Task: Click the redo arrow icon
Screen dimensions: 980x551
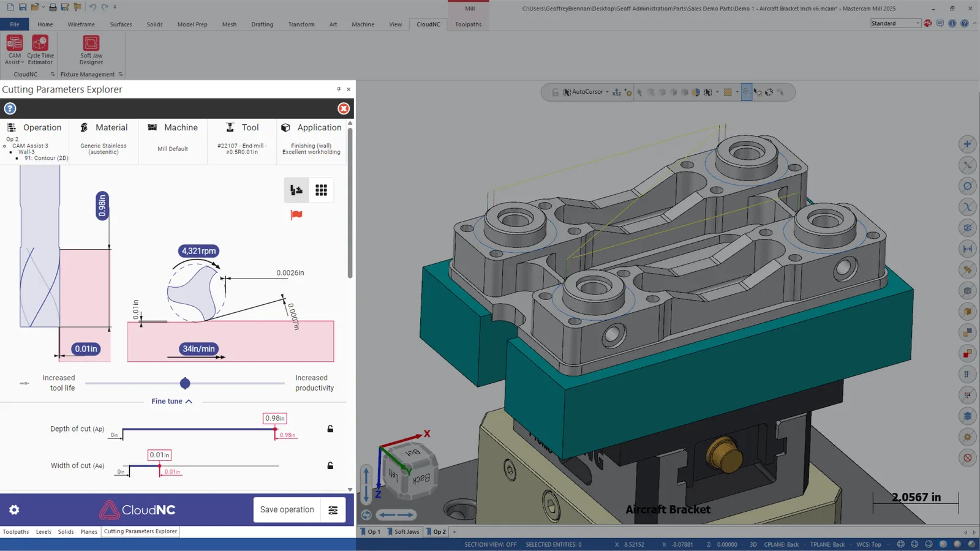Action: pyautogui.click(x=105, y=7)
